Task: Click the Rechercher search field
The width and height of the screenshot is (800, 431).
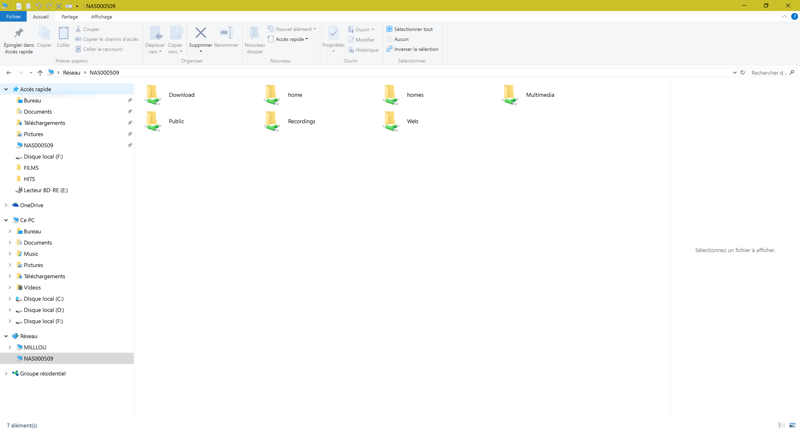Action: point(768,73)
